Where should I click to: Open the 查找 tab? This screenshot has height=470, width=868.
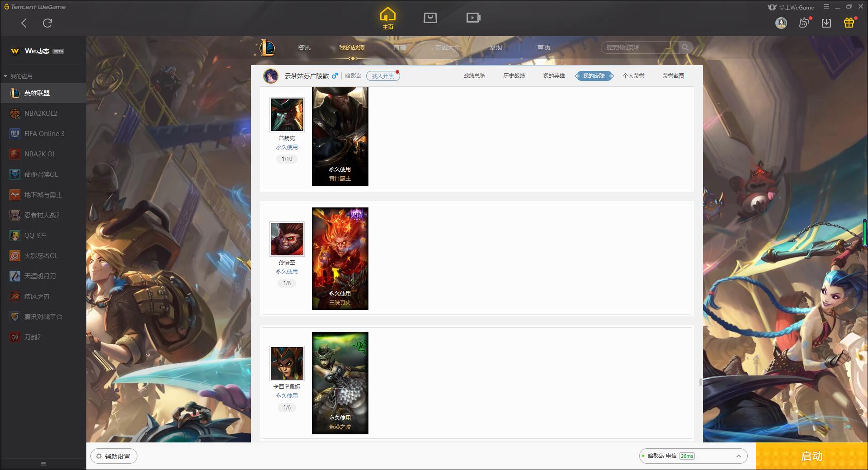point(543,47)
